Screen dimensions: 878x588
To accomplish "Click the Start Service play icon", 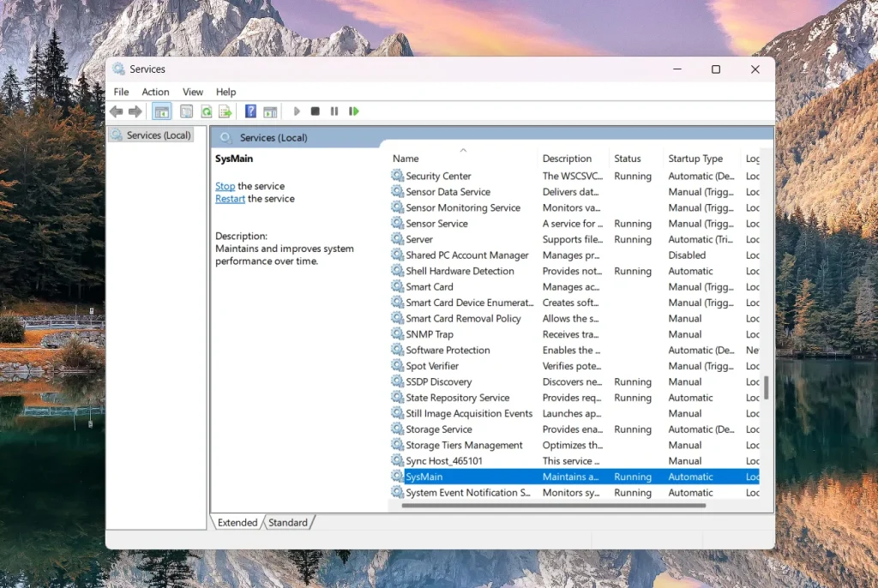I will (297, 111).
